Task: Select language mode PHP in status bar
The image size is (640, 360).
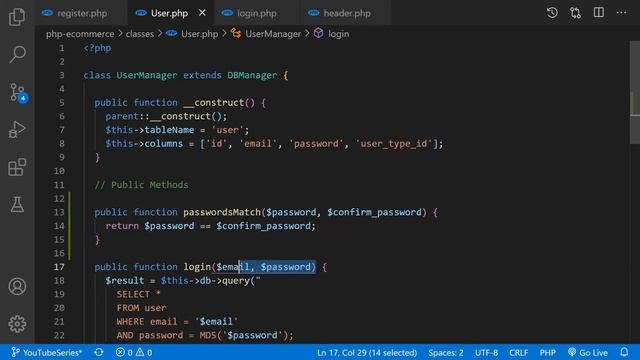Action: 547,352
